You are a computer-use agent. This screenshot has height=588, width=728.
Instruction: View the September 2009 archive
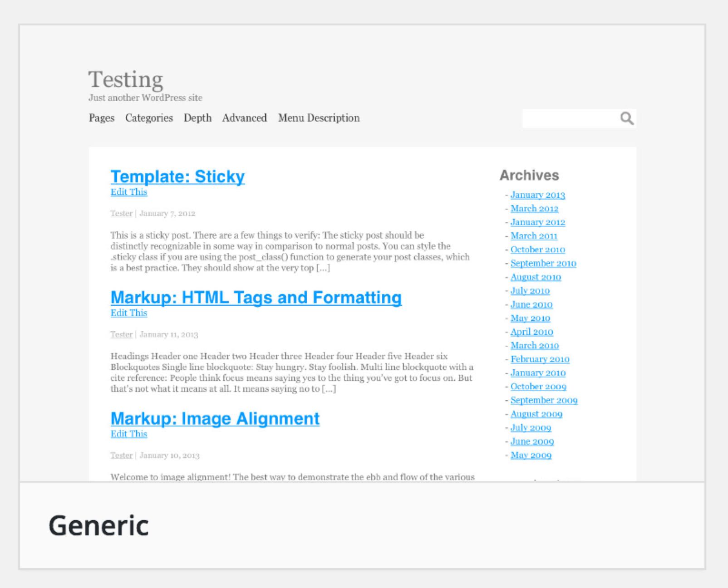(544, 400)
